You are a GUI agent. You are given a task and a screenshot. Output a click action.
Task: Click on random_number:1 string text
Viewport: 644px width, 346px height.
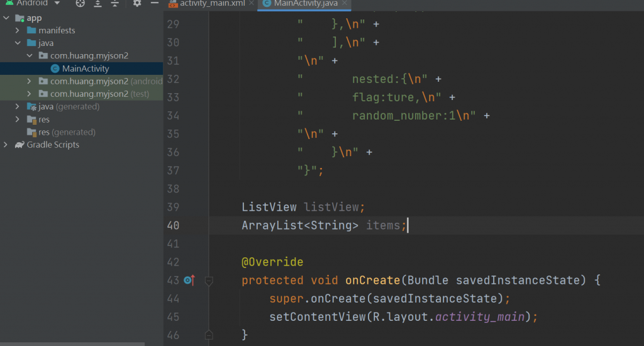tap(404, 116)
